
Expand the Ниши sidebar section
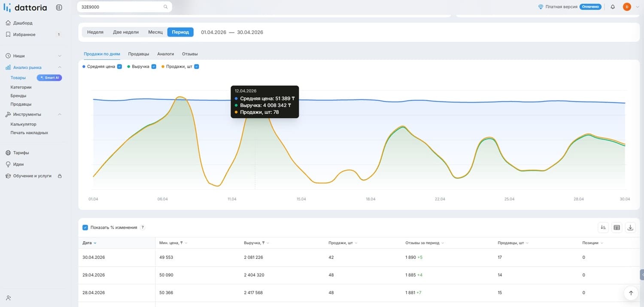coord(60,56)
